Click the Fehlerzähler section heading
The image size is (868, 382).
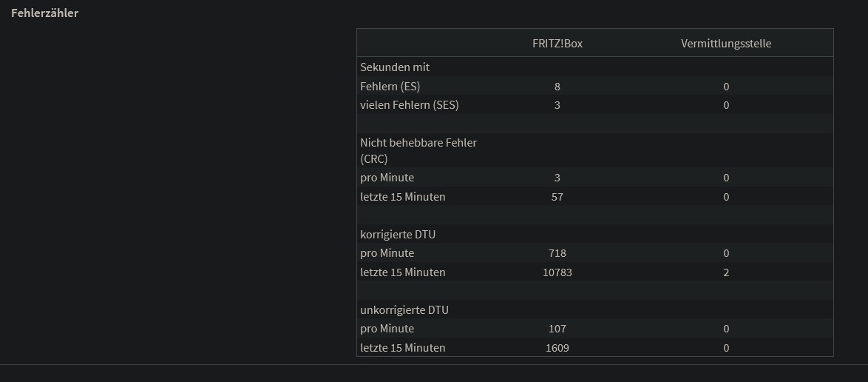(x=44, y=13)
